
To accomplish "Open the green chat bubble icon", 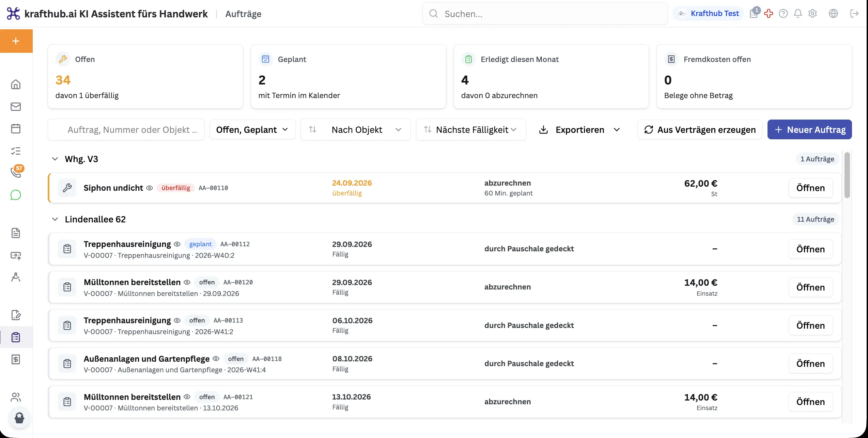I will (16, 195).
